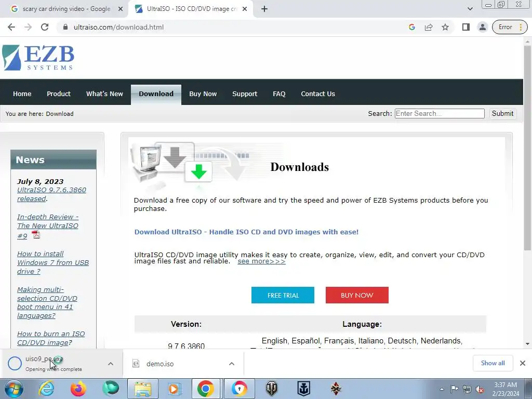This screenshot has height=399, width=532.
Task: Launch Internet Explorer from taskbar
Action: click(46, 389)
